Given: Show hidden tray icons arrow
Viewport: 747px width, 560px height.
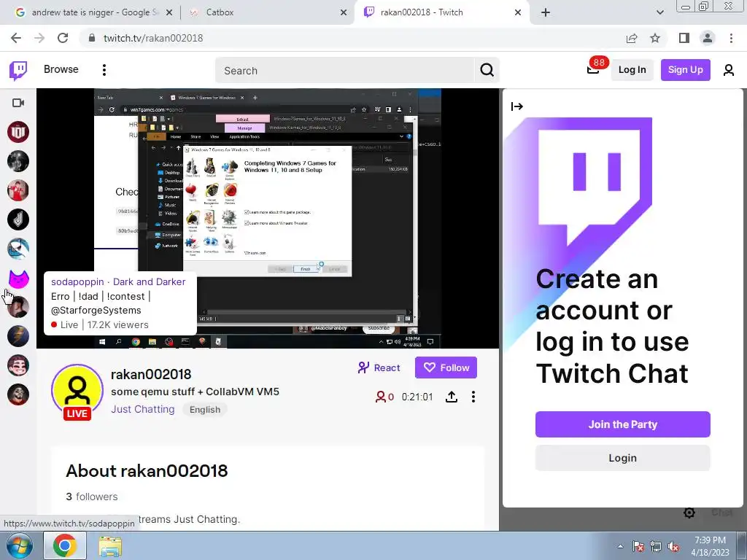Looking at the screenshot, I should pos(620,546).
